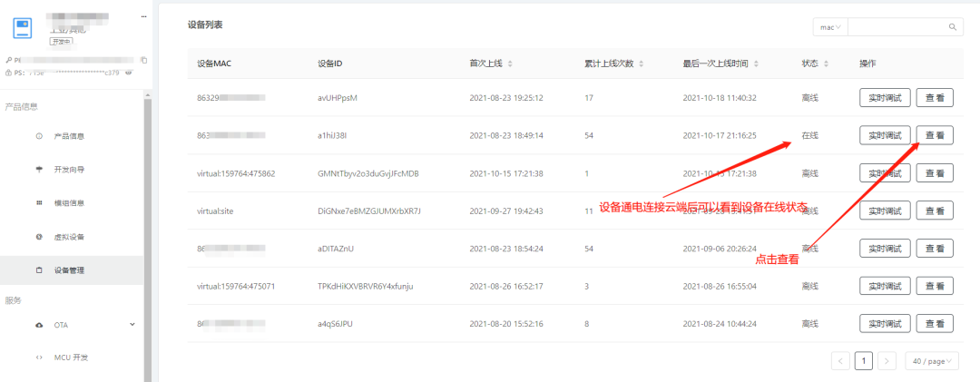980x382 pixels.
Task: Click 实时调试 for virtual:159764:475862
Action: pos(885,173)
